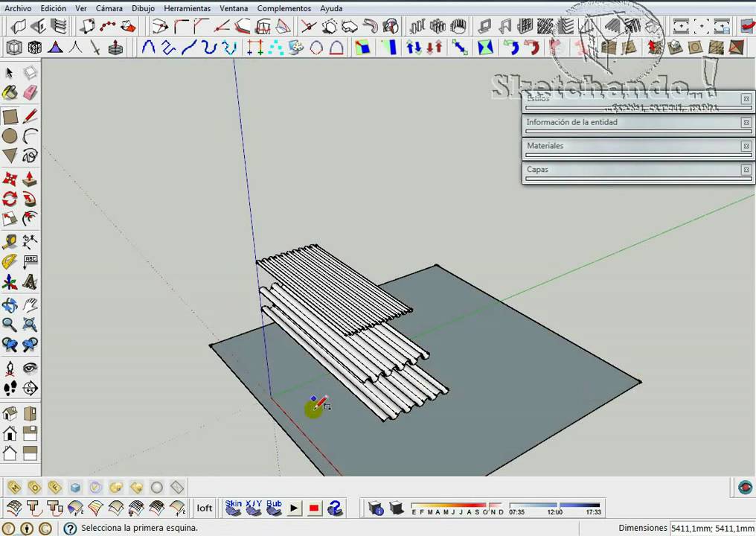This screenshot has width=756, height=536.
Task: Activate the Move tool with red arrows
Action: pyautogui.click(x=10, y=179)
